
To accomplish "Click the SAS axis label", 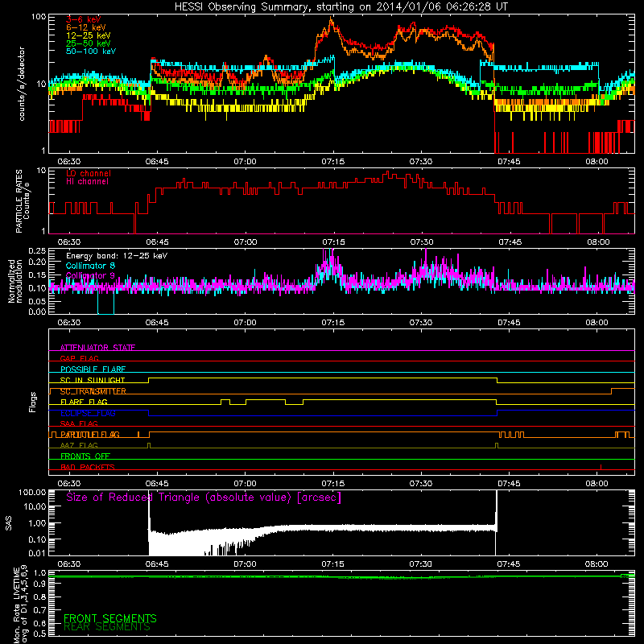I will (x=8, y=523).
